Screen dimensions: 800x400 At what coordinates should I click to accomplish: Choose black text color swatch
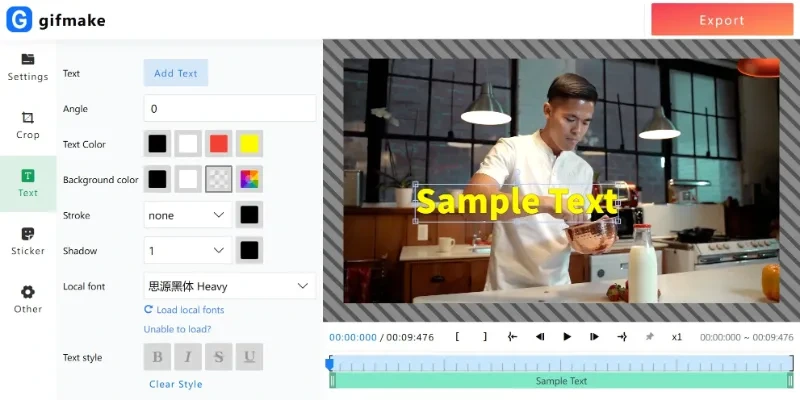click(157, 144)
